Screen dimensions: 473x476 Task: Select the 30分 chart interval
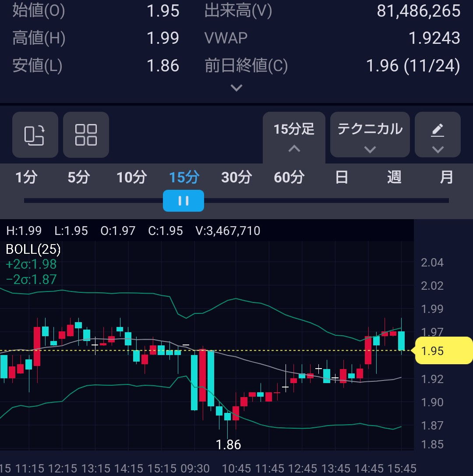pyautogui.click(x=236, y=178)
